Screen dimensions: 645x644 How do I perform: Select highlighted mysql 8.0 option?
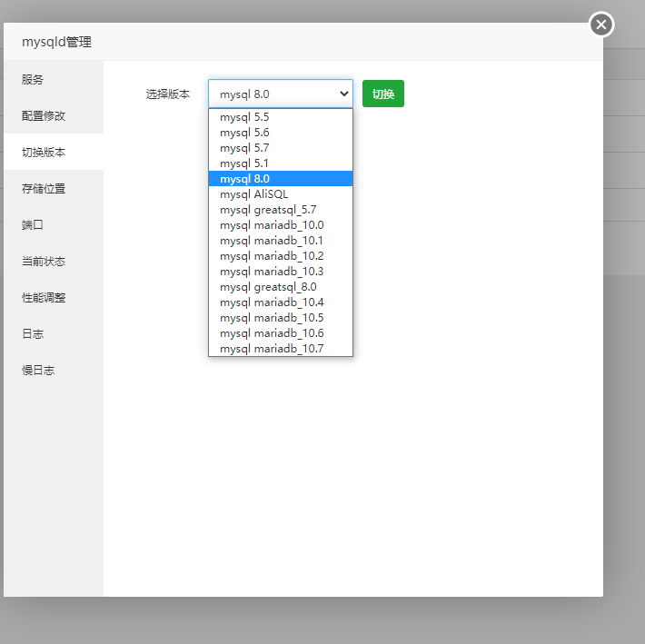coord(281,178)
